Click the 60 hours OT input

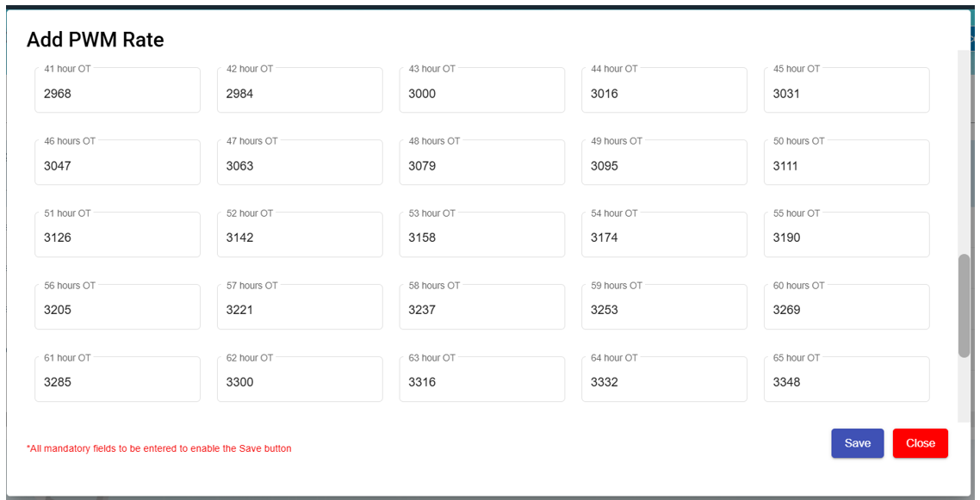pyautogui.click(x=846, y=310)
